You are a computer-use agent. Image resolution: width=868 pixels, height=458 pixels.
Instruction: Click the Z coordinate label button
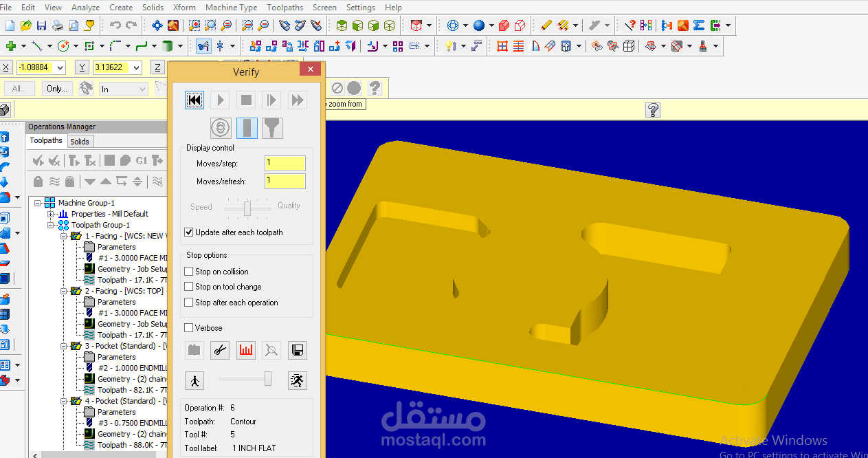[158, 67]
